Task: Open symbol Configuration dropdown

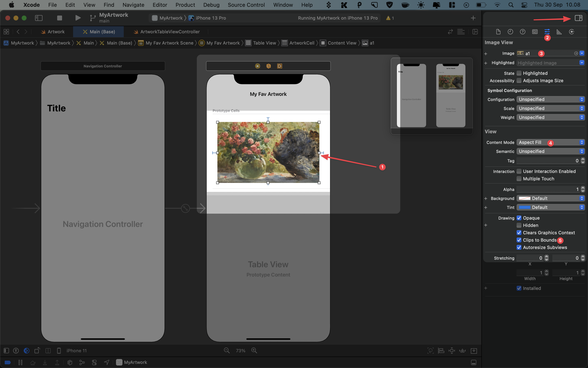Action: tap(550, 99)
